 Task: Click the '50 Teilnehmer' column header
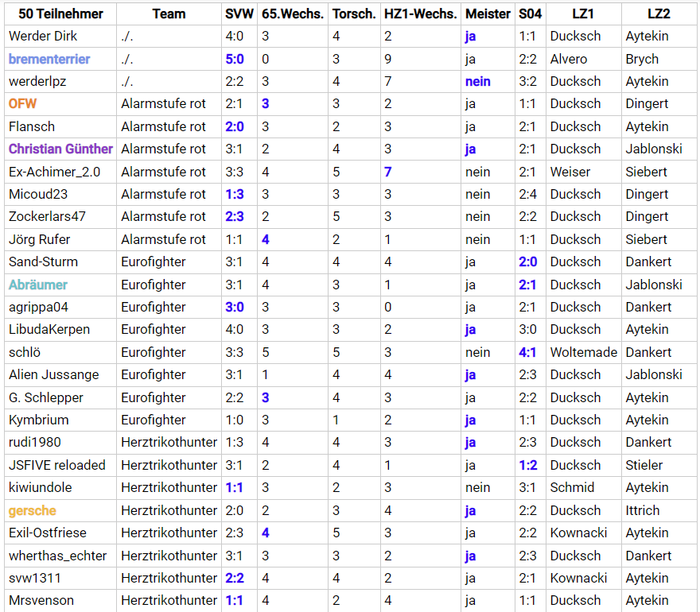[x=60, y=14]
